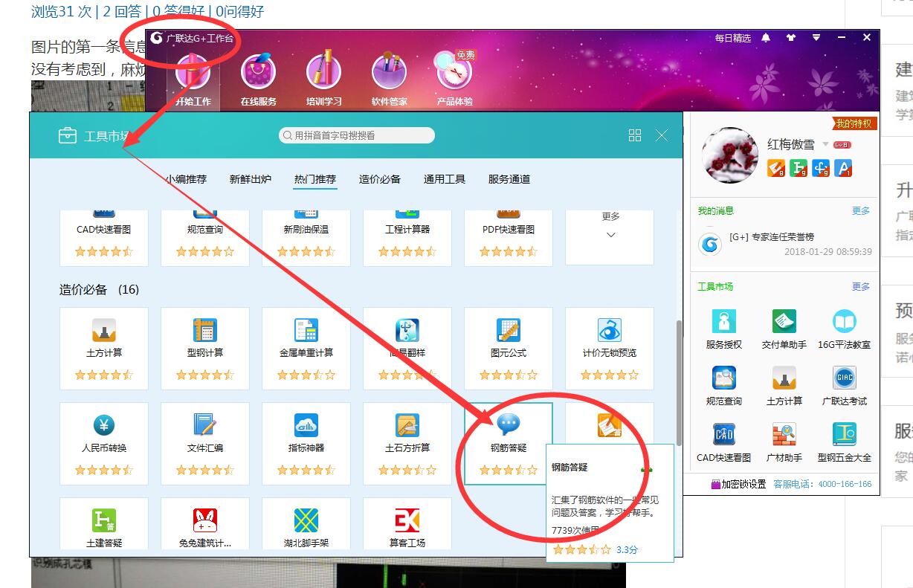913x588 pixels.
Task: Open the skin shirt icon in title bar
Action: point(790,37)
